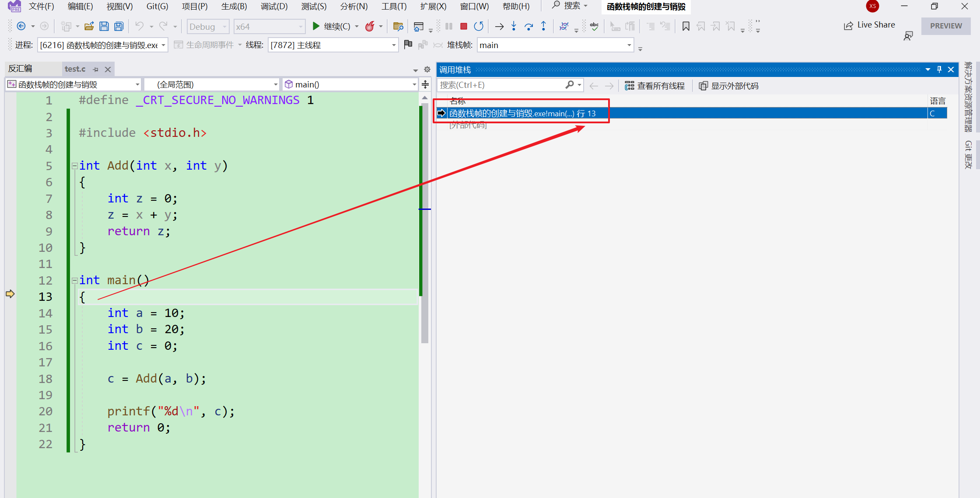Click the 搜索 box in title bar
Image resolution: width=980 pixels, height=498 pixels.
coord(570,6)
